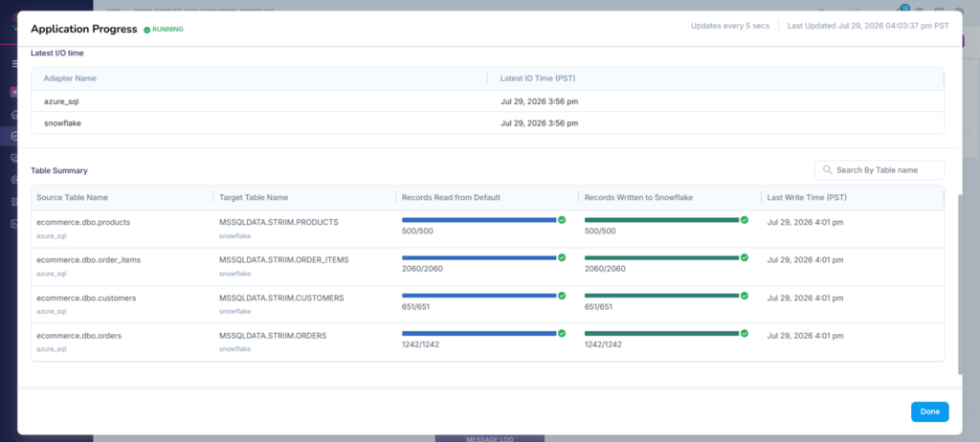
Task: Click the 500/500 read count for products
Action: (x=417, y=232)
